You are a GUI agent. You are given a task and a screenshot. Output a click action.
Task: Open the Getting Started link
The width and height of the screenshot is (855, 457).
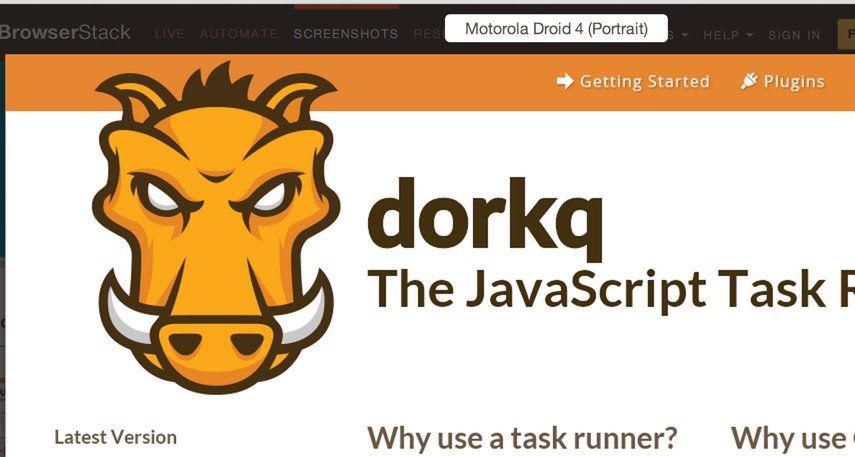(x=644, y=81)
